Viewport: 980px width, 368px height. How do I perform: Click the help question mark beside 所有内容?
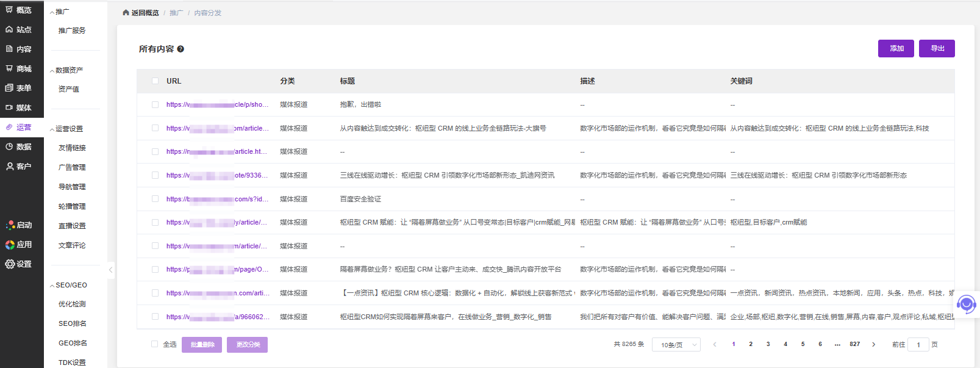coord(181,49)
